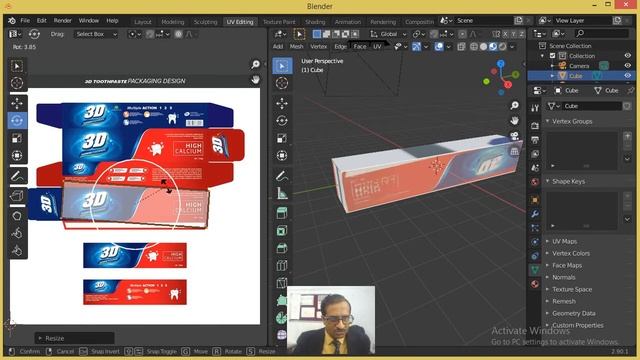Viewport: 640px width, 360px height.
Task: Expand the Texture Space panel
Action: (572, 289)
